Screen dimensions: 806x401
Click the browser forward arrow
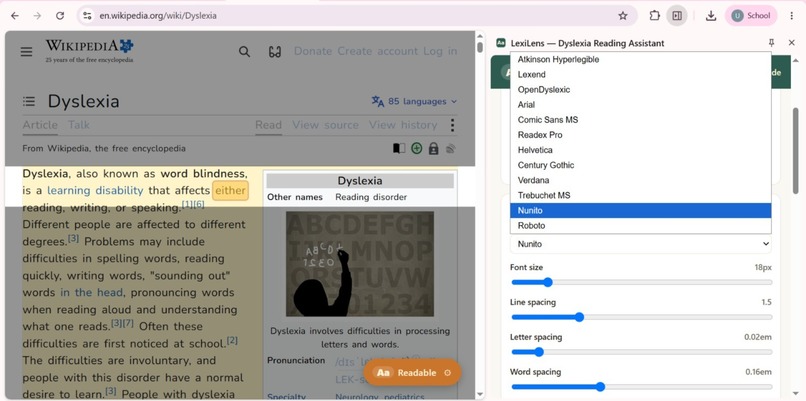37,15
